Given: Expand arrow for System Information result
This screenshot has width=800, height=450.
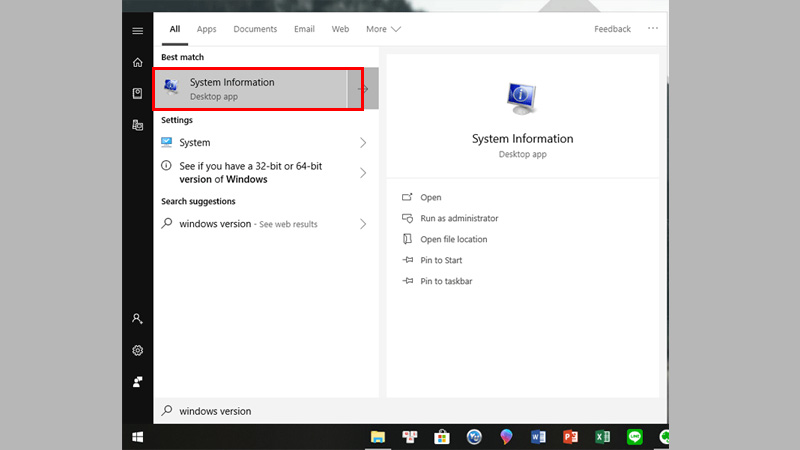Looking at the screenshot, I should 363,89.
